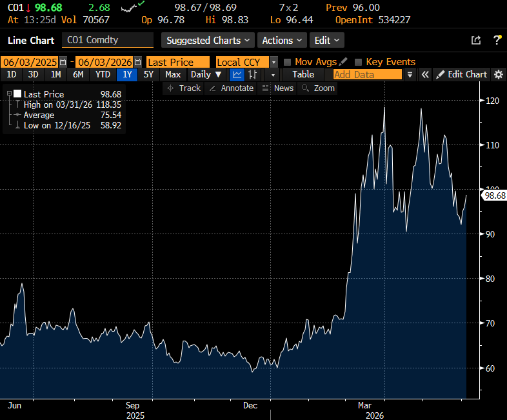Open the end date calendar picker
The height and width of the screenshot is (420, 507).
(138, 62)
